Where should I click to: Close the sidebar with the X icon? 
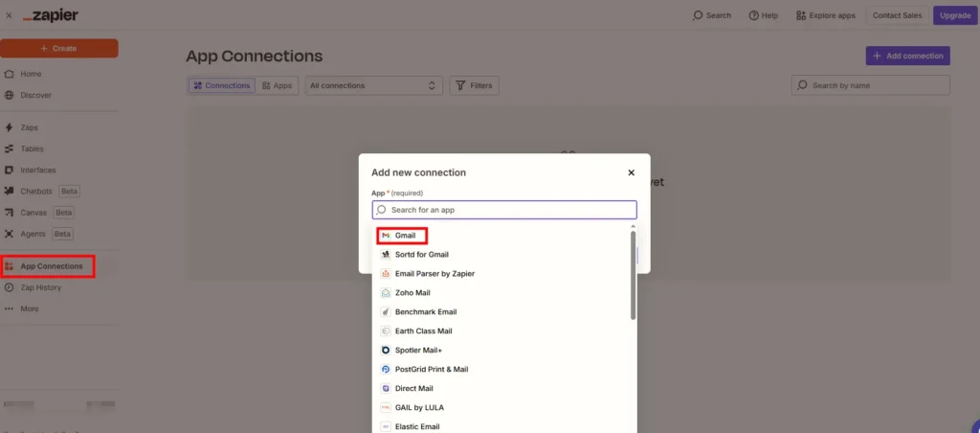9,15
